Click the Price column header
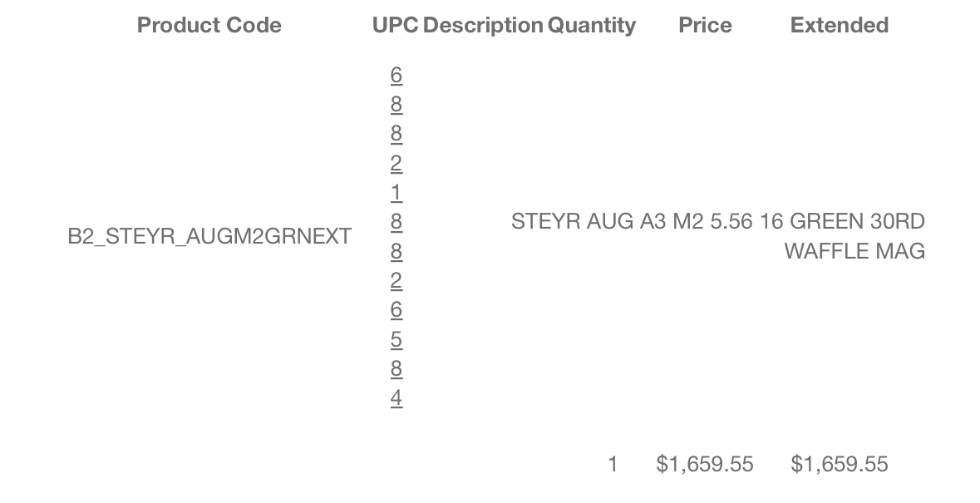 point(705,25)
